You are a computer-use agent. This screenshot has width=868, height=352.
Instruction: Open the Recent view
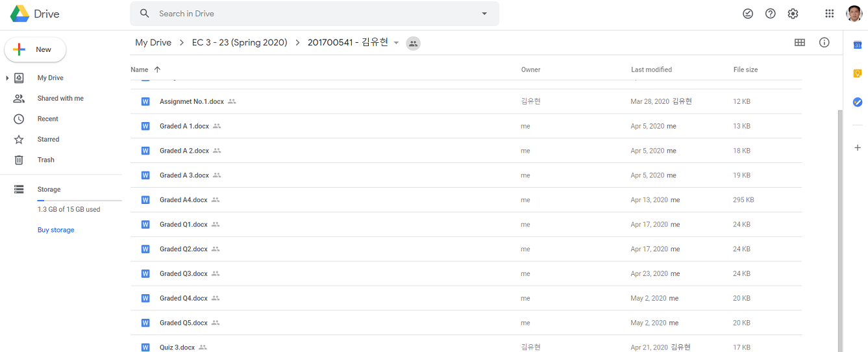point(47,119)
